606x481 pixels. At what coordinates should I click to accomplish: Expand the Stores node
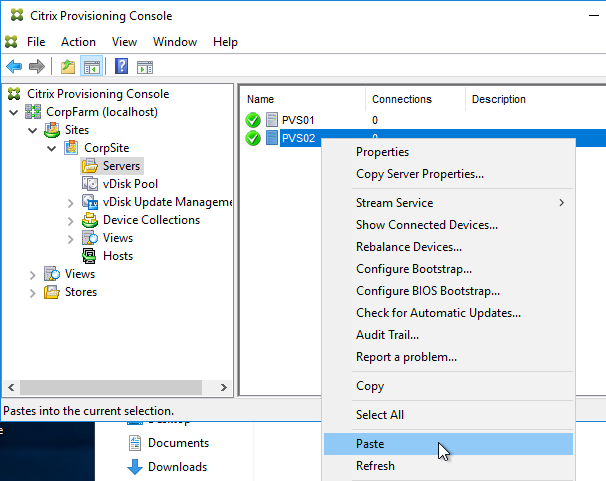(x=32, y=293)
